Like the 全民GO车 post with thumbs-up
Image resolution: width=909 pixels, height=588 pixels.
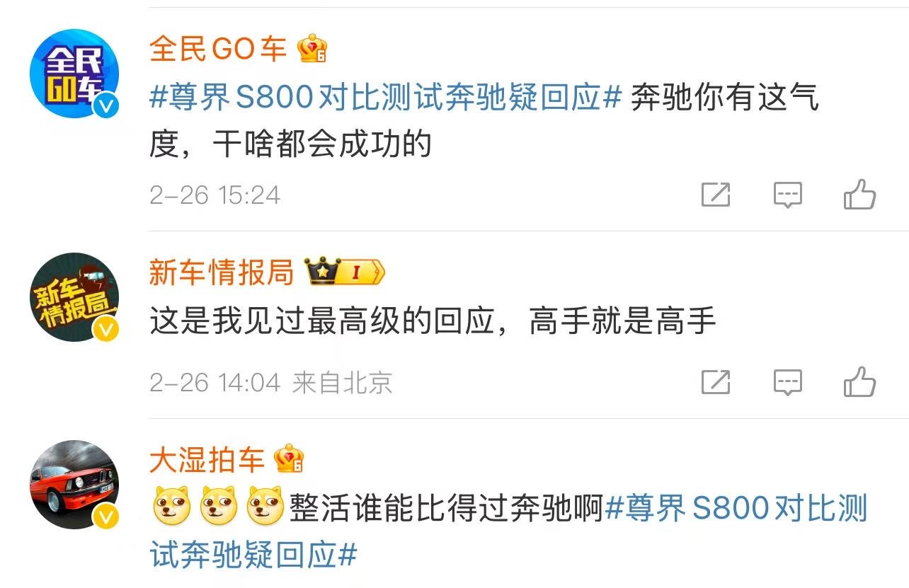pyautogui.click(x=859, y=195)
